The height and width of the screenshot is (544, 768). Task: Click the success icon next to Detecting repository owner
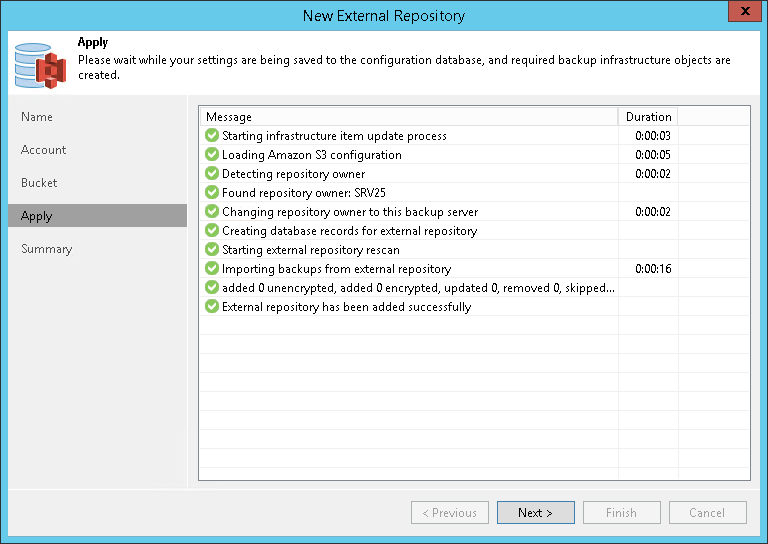pos(212,174)
